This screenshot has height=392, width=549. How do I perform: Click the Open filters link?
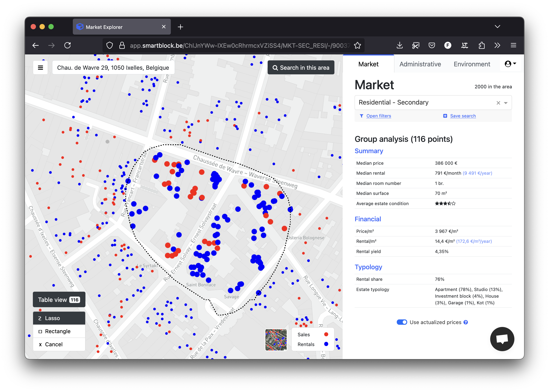(379, 116)
